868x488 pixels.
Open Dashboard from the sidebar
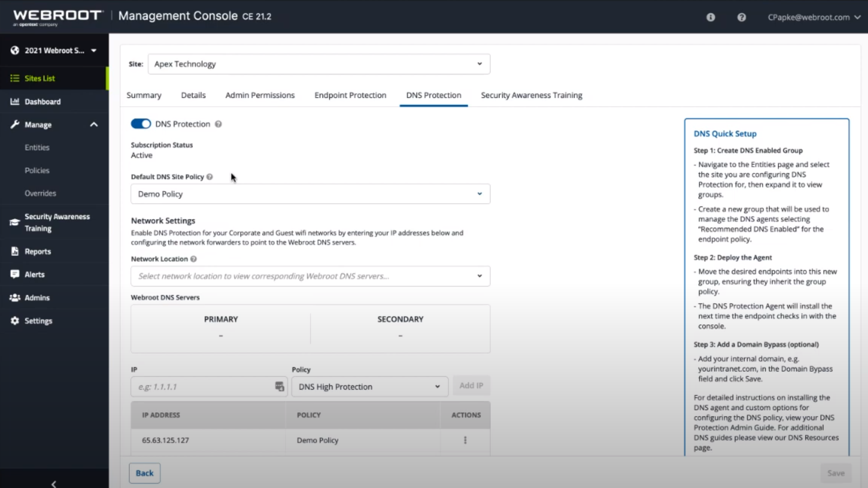[42, 102]
